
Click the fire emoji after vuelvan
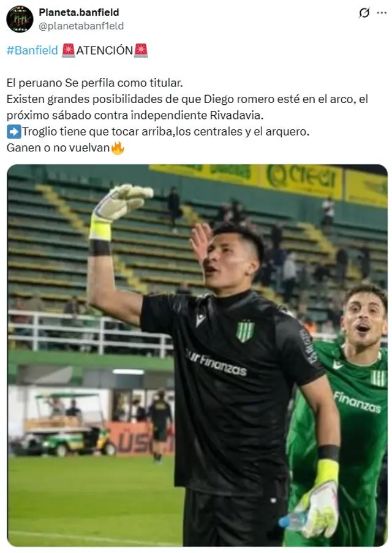tap(118, 148)
